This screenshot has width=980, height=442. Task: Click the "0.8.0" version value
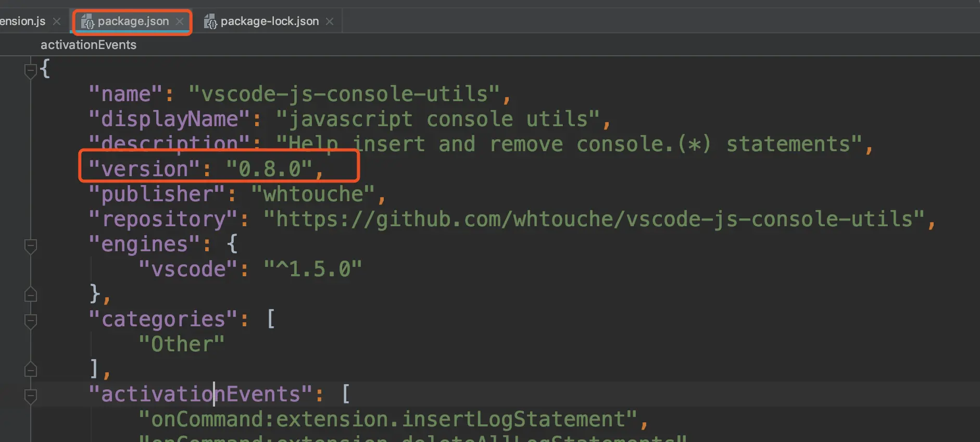270,169
